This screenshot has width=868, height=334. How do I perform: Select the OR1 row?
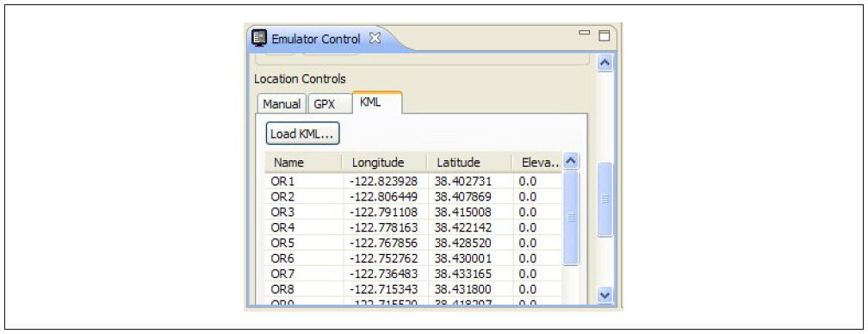click(413, 181)
